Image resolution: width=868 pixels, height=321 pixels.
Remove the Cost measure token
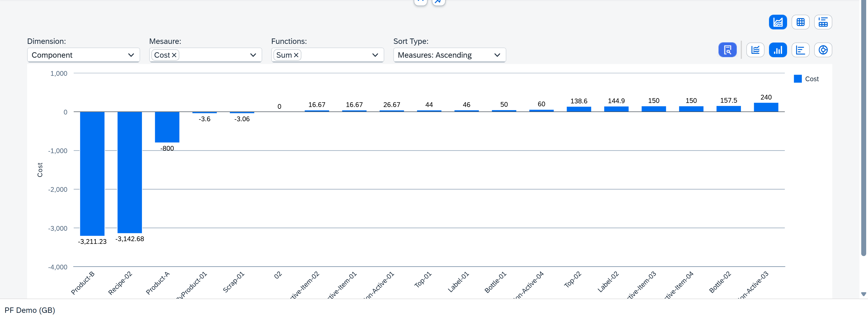[x=174, y=55]
